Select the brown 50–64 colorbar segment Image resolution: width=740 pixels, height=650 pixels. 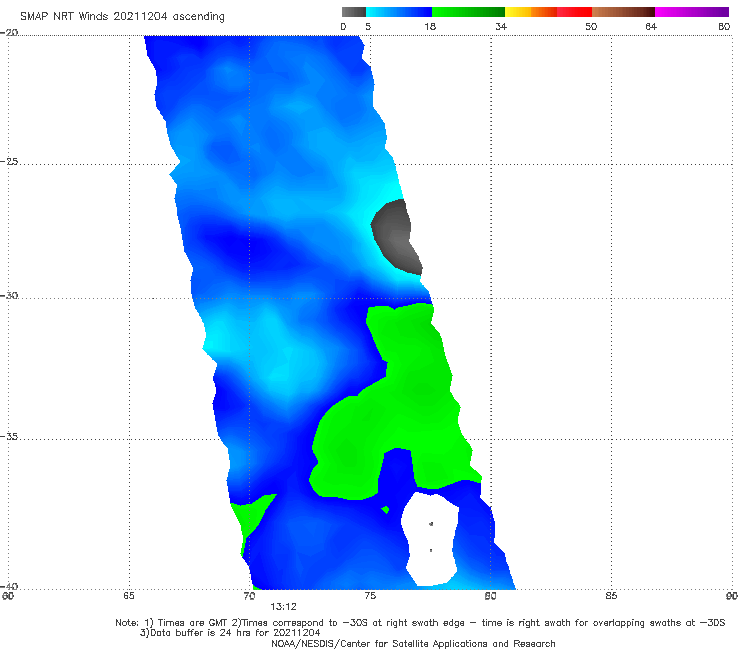pyautogui.click(x=623, y=12)
